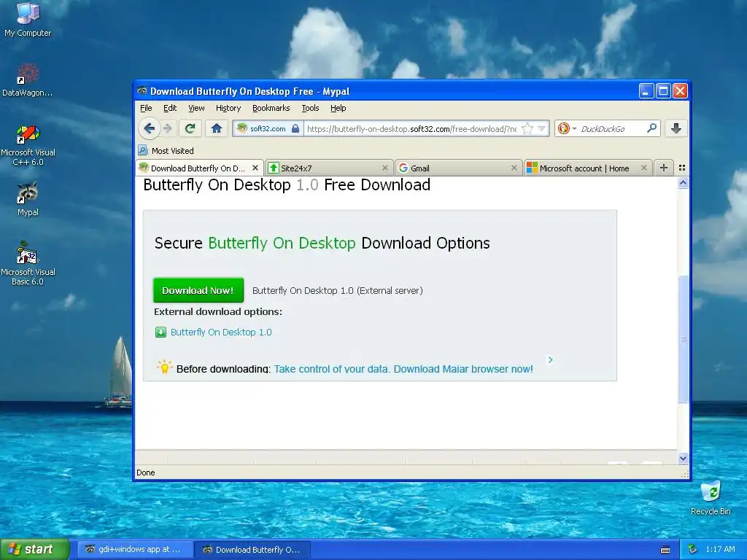The image size is (747, 560).
Task: Open the DuckDuckGo search engine selector
Action: [x=566, y=128]
